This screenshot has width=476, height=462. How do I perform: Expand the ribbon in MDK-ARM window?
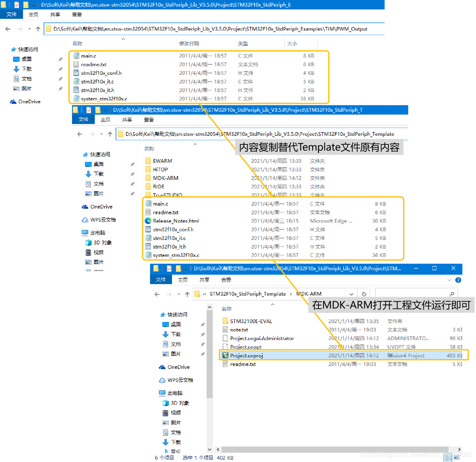click(449, 280)
